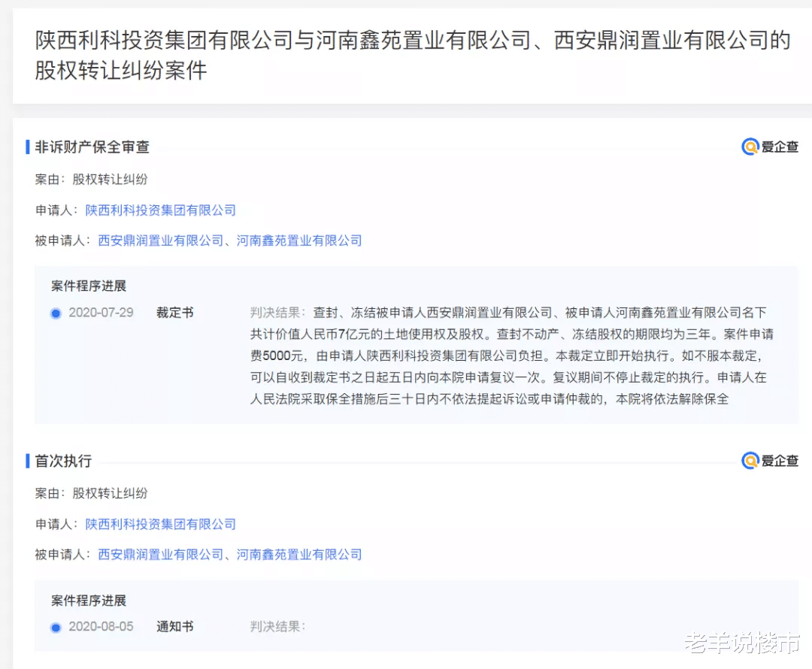Image resolution: width=812 pixels, height=669 pixels.
Task: Click the 通知书 document label
Action: pos(175,627)
